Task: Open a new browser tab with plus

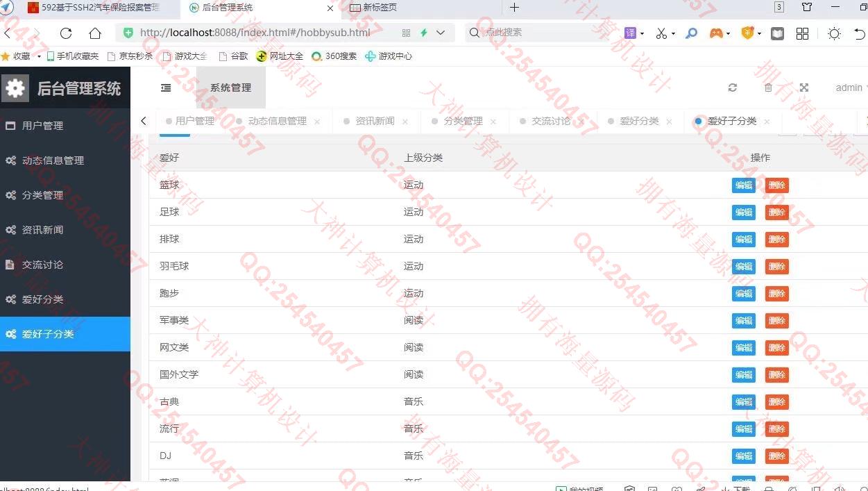Action: pyautogui.click(x=514, y=8)
